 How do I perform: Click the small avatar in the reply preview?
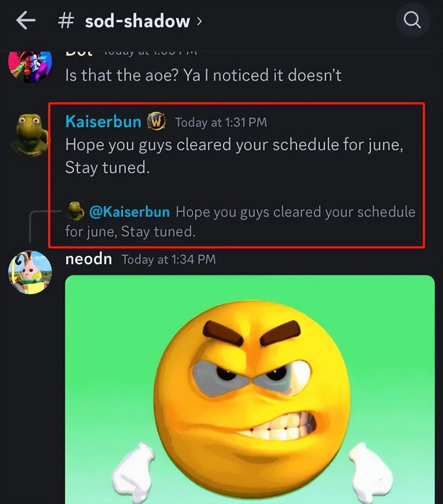click(76, 211)
